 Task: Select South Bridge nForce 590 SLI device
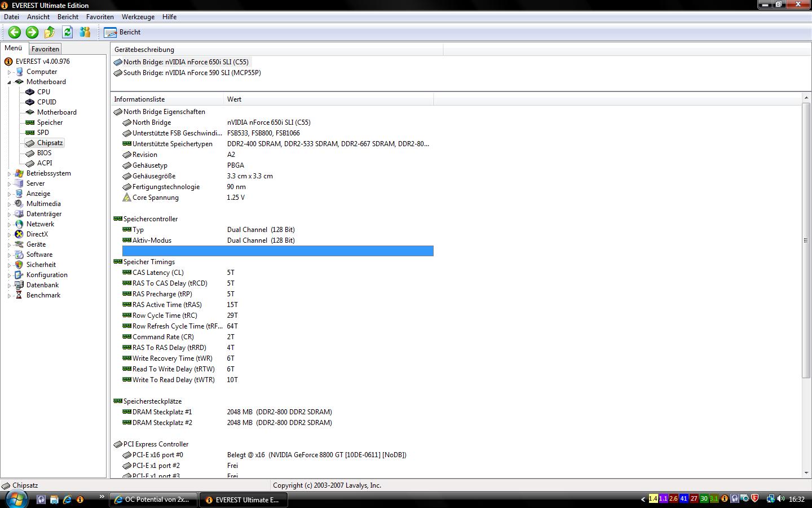pyautogui.click(x=187, y=73)
